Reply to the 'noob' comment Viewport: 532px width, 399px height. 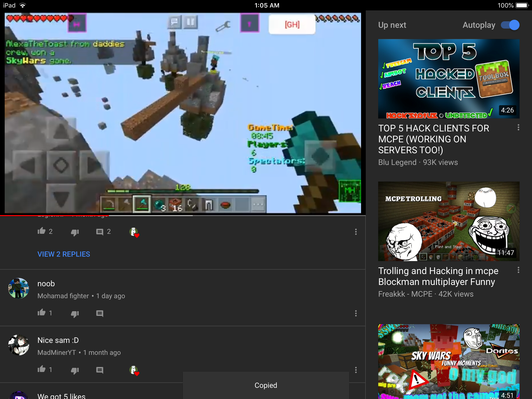pyautogui.click(x=100, y=313)
